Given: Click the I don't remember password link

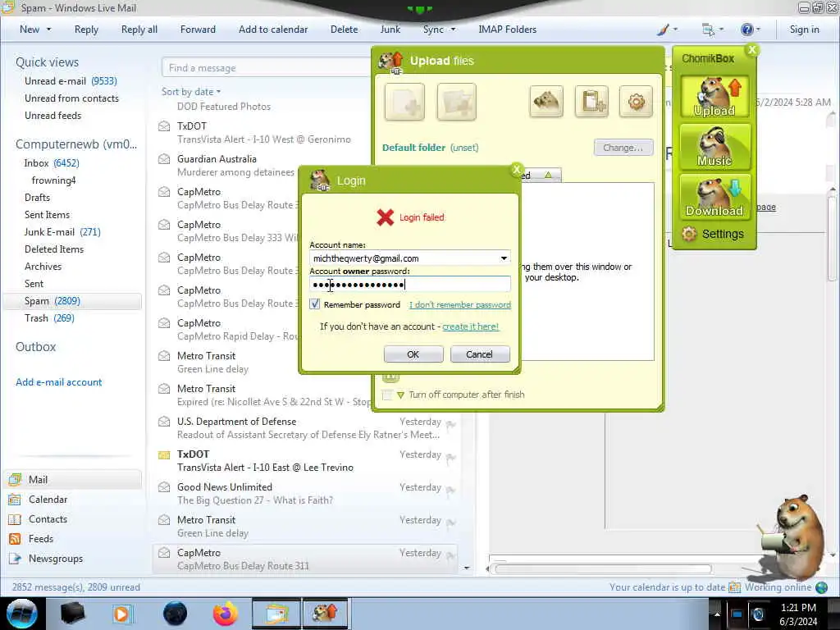Looking at the screenshot, I should 459,305.
